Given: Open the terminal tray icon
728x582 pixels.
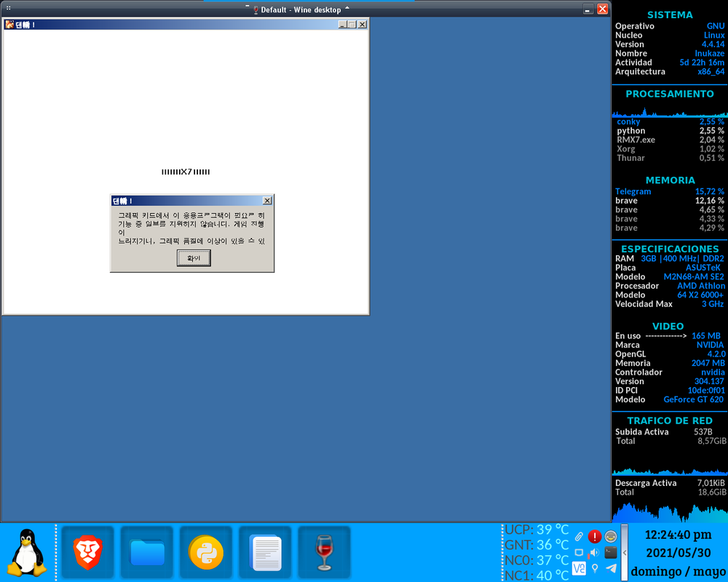Looking at the screenshot, I should point(611,553).
